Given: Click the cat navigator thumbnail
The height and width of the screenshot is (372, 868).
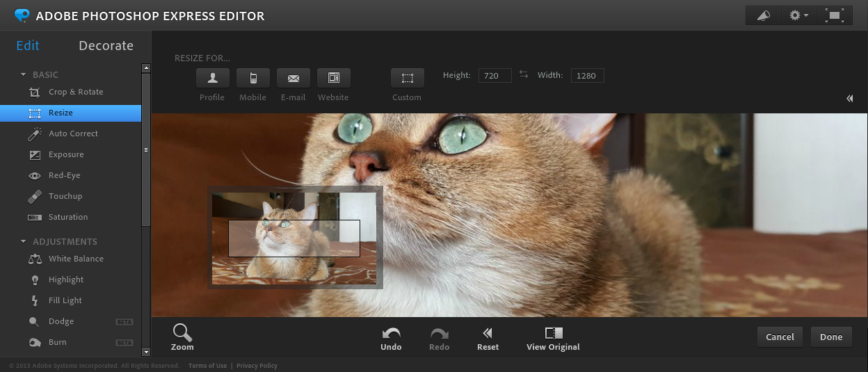Looking at the screenshot, I should point(294,238).
